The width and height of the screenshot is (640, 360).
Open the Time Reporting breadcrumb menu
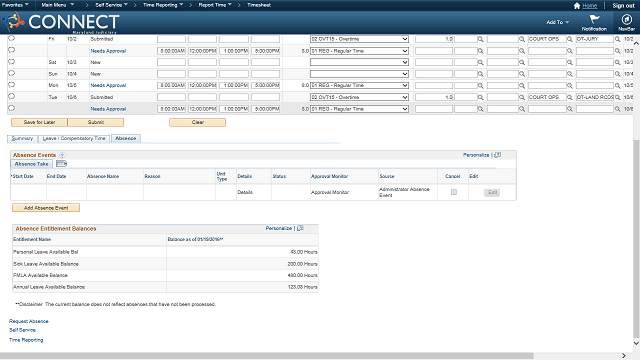[x=163, y=5]
